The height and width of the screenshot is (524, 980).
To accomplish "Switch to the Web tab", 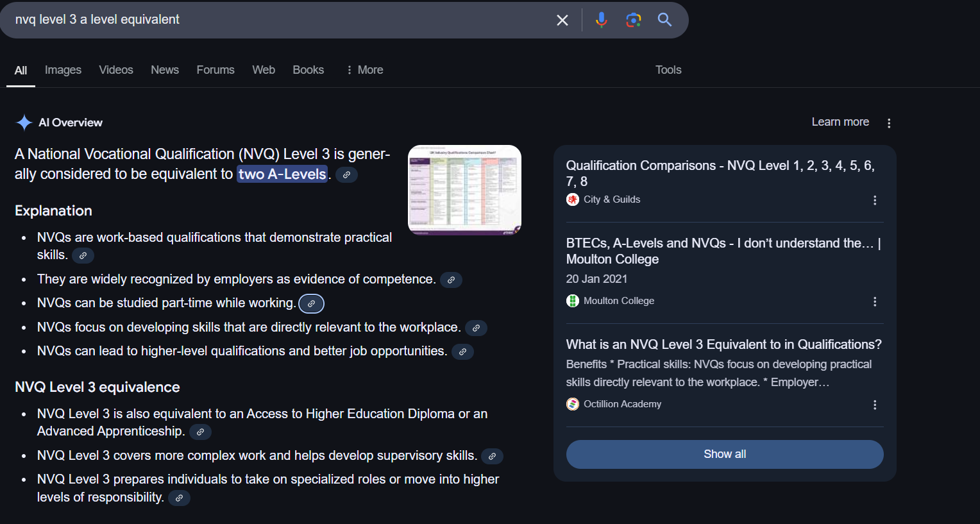I will pyautogui.click(x=264, y=70).
